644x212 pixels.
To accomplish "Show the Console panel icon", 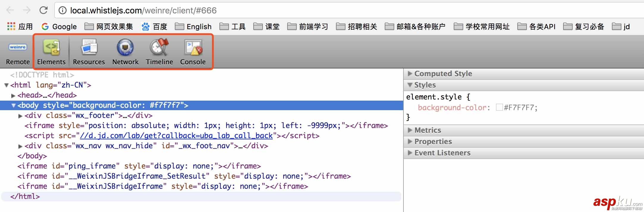I will (193, 47).
